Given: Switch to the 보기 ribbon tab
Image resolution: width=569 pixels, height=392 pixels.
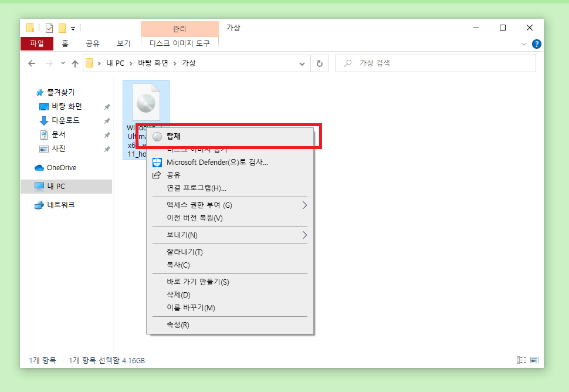Looking at the screenshot, I should coord(123,43).
